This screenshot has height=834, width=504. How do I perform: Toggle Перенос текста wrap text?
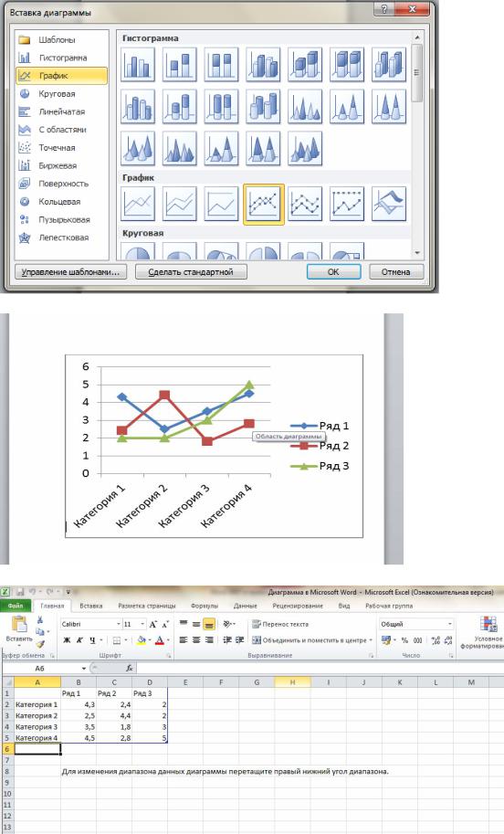[280, 624]
